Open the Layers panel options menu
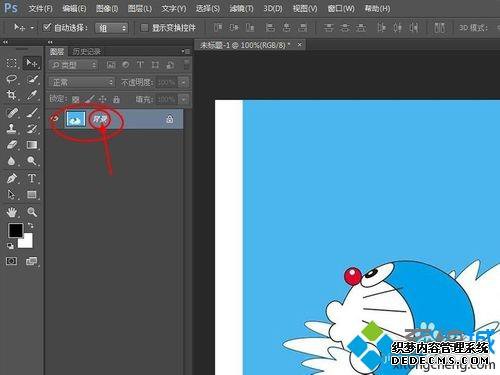The width and height of the screenshot is (500, 375). point(186,51)
